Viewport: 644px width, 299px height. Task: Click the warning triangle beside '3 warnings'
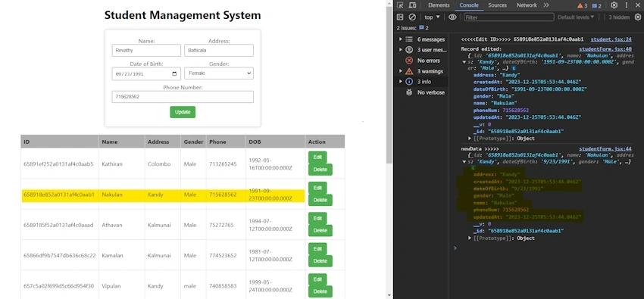409,71
